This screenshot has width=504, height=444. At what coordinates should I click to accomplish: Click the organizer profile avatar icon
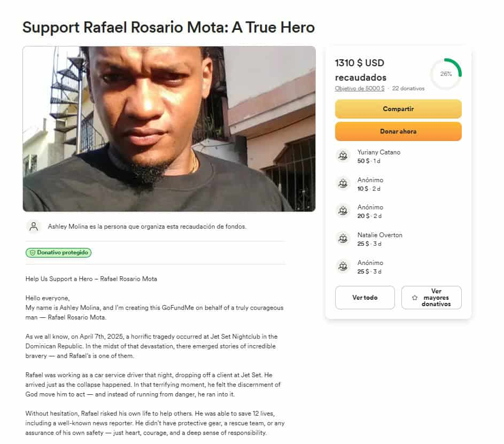(x=34, y=227)
